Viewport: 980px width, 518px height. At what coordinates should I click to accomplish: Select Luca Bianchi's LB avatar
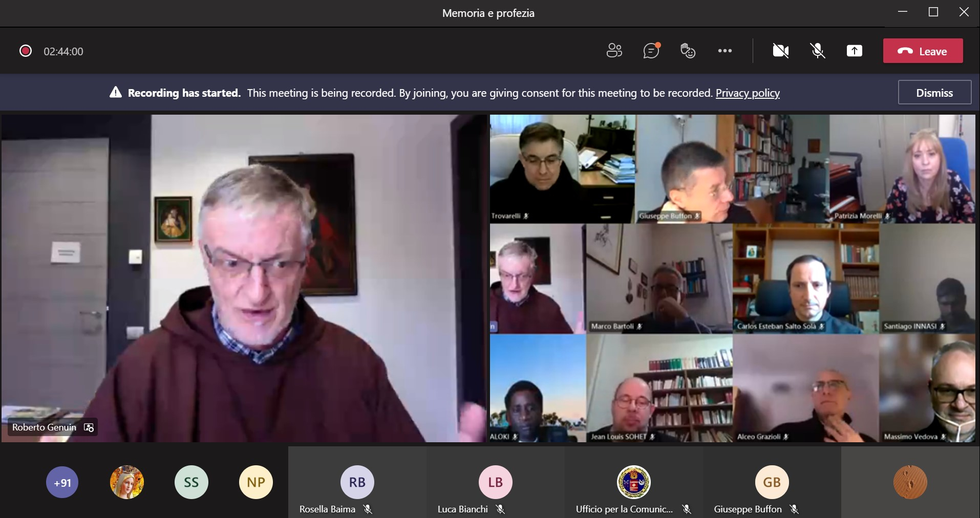pyautogui.click(x=495, y=482)
